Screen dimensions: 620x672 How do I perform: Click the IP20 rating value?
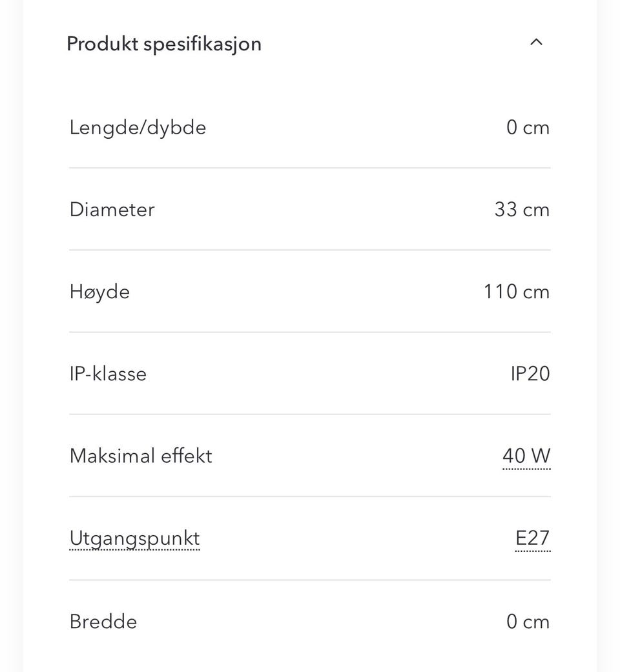coord(530,374)
